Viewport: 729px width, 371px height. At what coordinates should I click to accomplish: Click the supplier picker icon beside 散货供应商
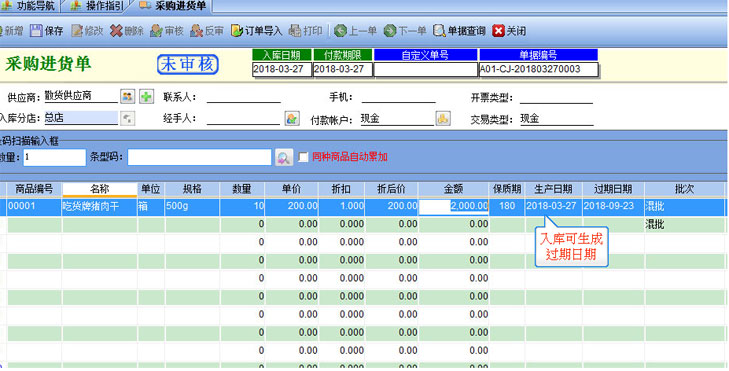(x=127, y=97)
